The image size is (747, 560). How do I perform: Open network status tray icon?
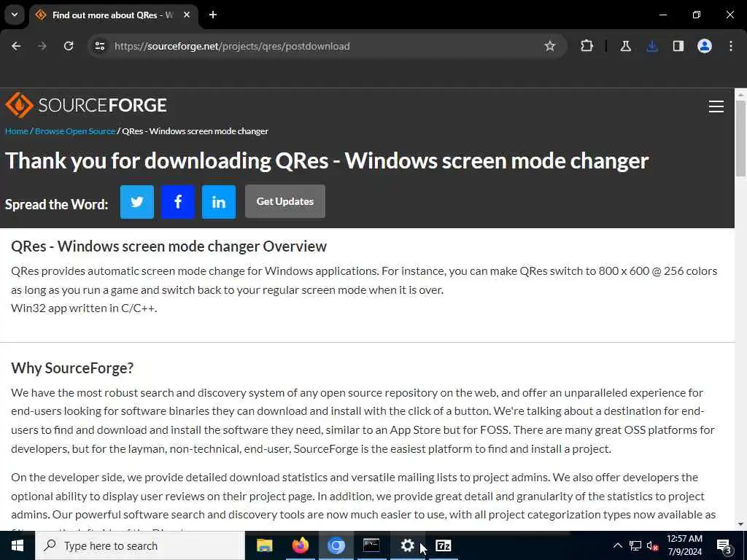pyautogui.click(x=635, y=545)
